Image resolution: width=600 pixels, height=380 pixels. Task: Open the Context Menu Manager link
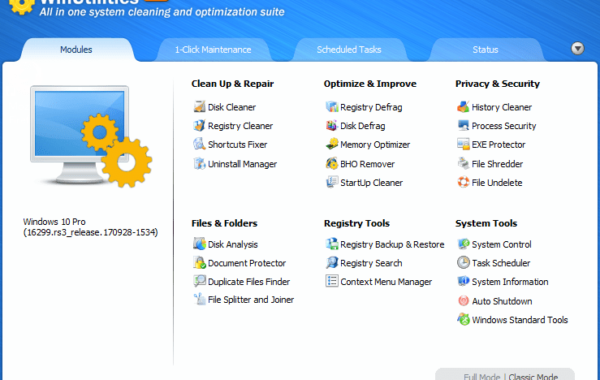386,282
